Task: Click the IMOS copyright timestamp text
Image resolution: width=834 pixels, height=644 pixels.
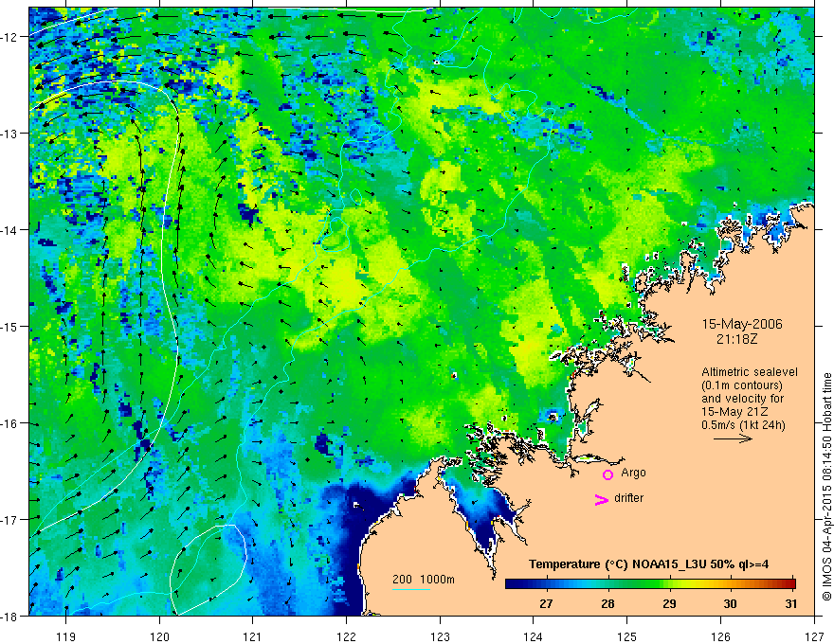Action: pos(826,487)
